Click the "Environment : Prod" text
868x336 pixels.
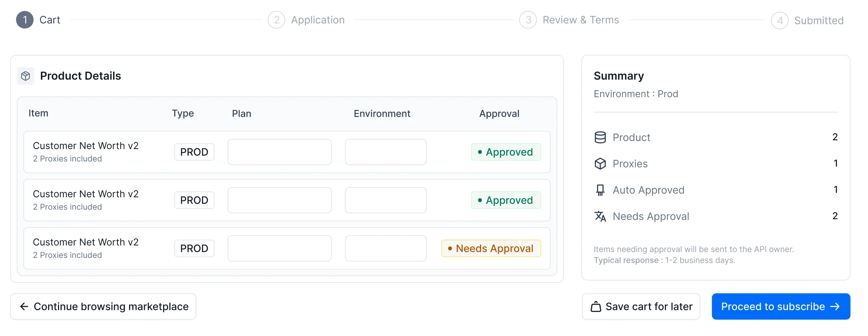[x=636, y=94]
